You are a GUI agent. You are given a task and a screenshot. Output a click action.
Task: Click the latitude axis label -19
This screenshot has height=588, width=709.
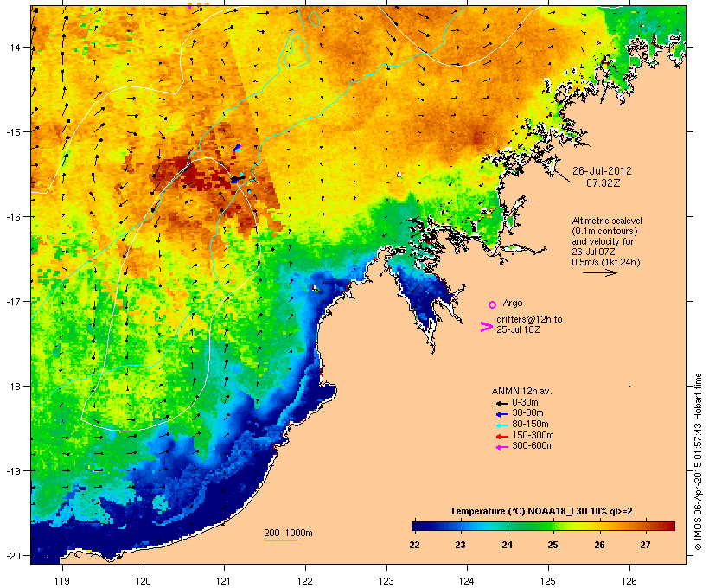(13, 471)
